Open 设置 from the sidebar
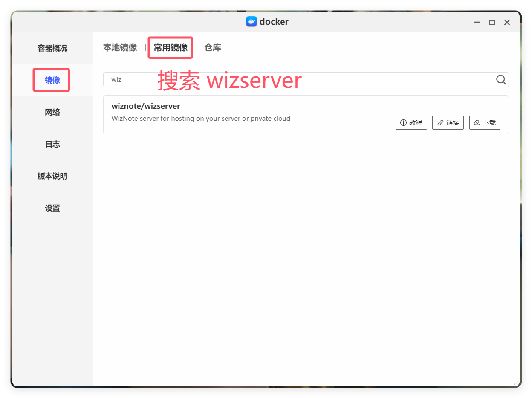 [52, 208]
